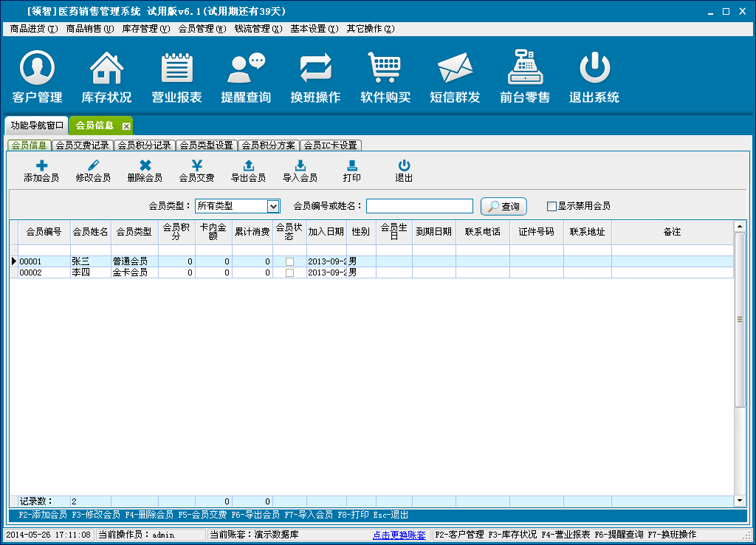
Task: Switch to the 会员积分记录 tab
Action: tap(145, 145)
